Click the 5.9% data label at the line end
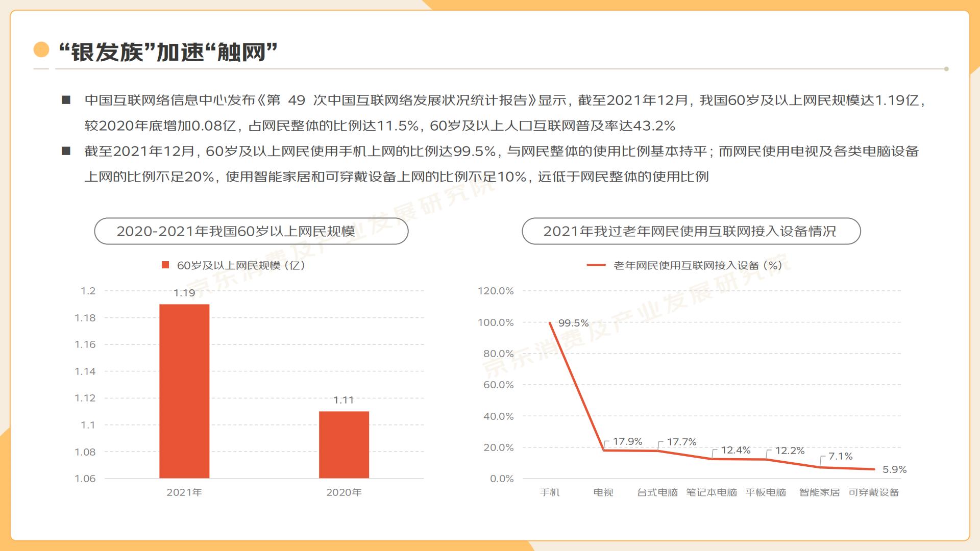Viewport: 980px width, 551px height. coord(894,469)
